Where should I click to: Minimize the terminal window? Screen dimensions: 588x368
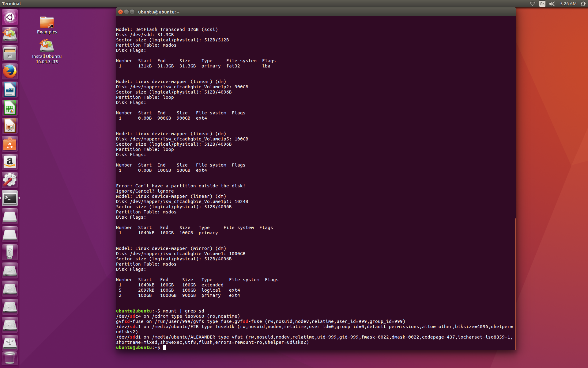coord(126,12)
